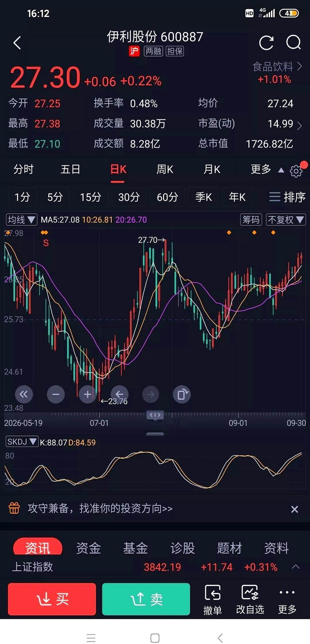Tap the 两融 tag

point(153,51)
